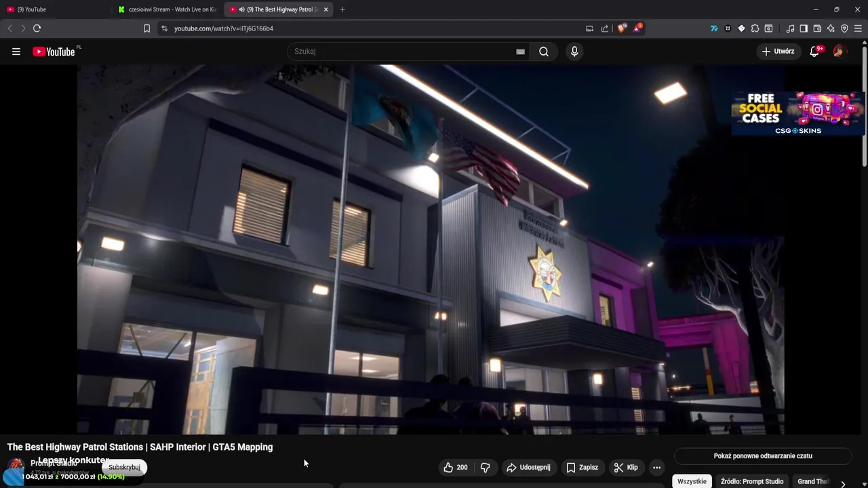Open the extensions puzzle menu
The width and height of the screenshot is (868, 488).
[755, 28]
